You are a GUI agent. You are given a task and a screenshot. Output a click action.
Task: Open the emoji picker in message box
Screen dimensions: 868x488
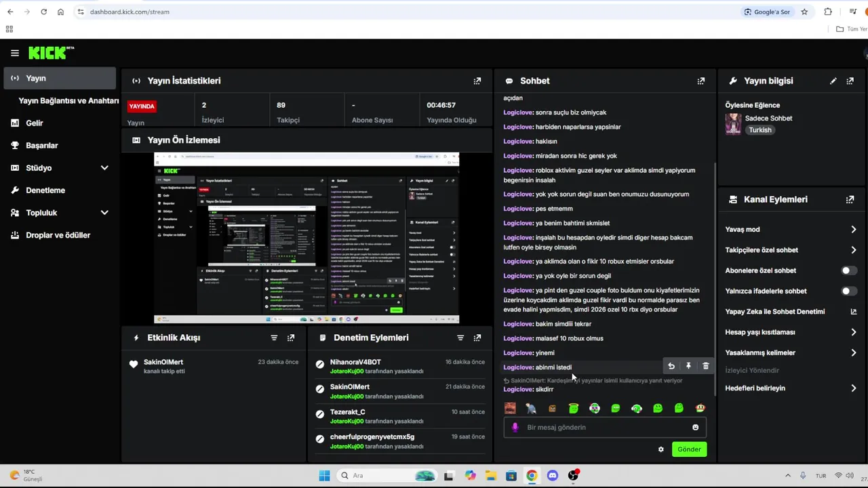pyautogui.click(x=695, y=427)
